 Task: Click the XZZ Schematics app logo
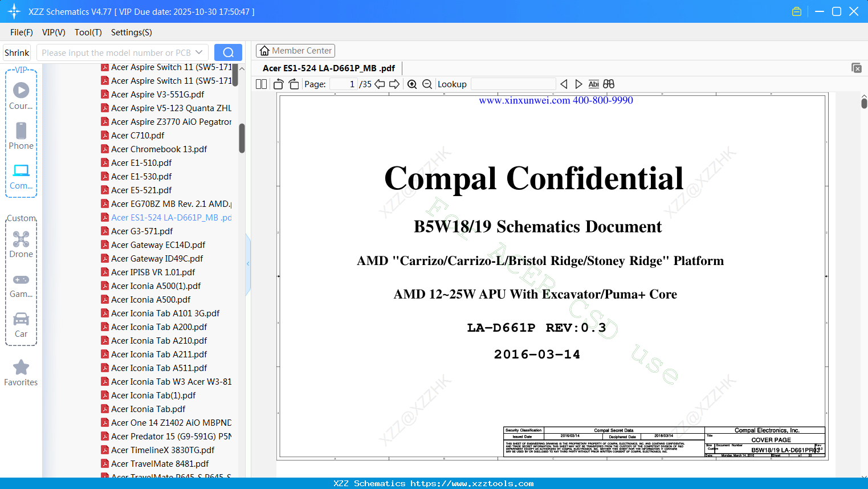(14, 11)
